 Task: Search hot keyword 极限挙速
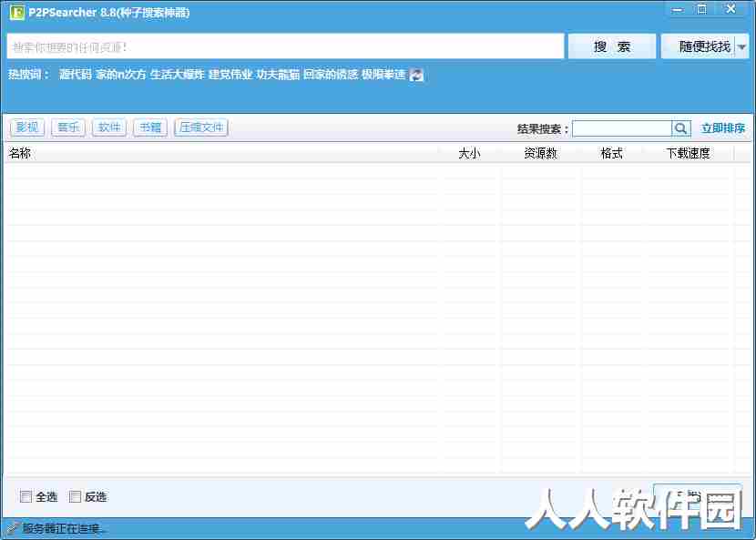click(383, 75)
